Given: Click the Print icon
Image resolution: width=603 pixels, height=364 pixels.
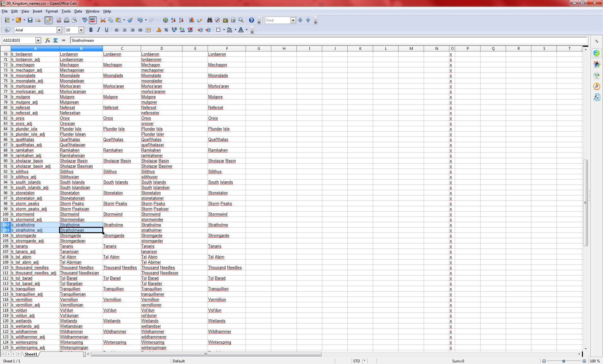Looking at the screenshot, I should (x=67, y=20).
